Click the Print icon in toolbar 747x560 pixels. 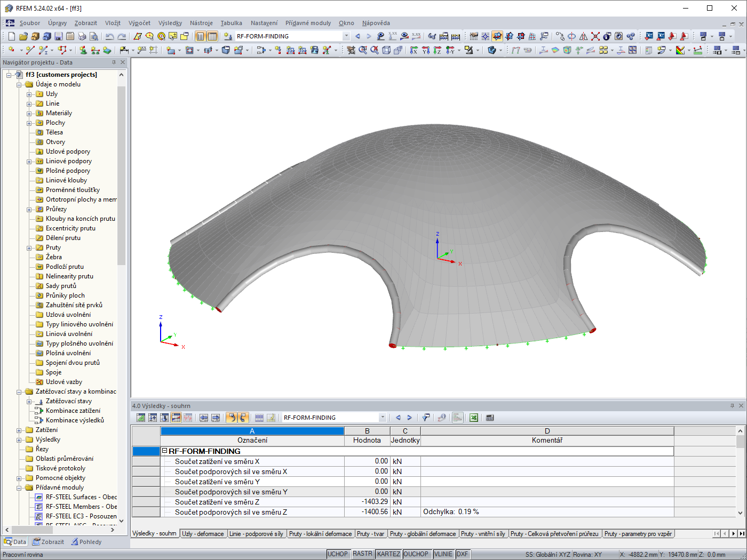tap(82, 36)
